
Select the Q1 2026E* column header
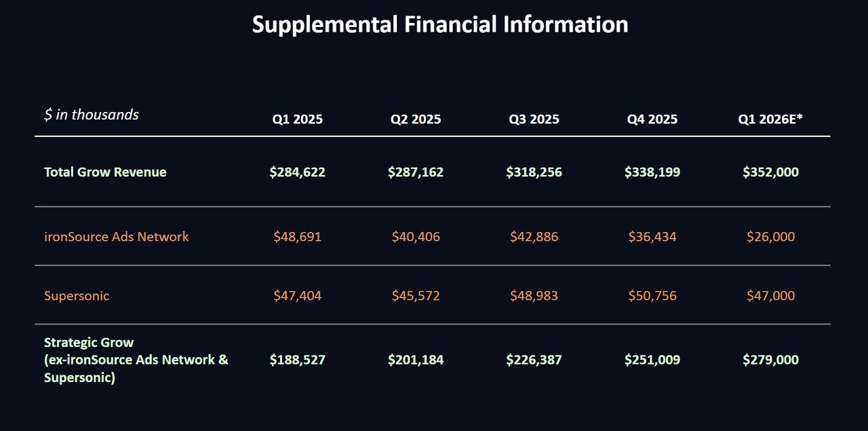pyautogui.click(x=770, y=119)
